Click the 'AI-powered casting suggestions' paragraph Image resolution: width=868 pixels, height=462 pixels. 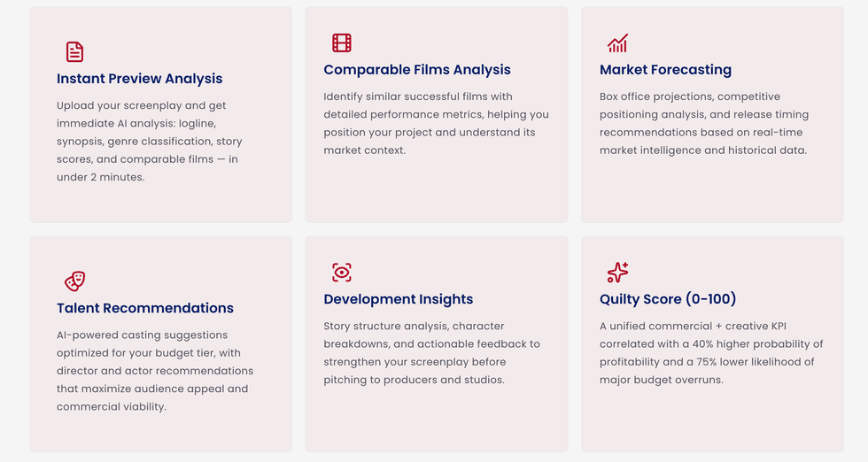click(155, 370)
